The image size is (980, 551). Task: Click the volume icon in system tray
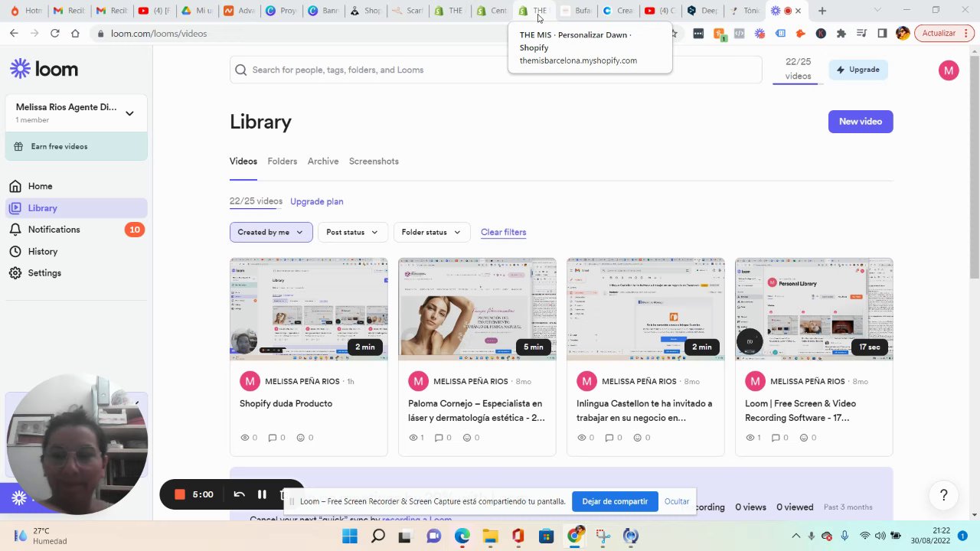click(x=880, y=536)
